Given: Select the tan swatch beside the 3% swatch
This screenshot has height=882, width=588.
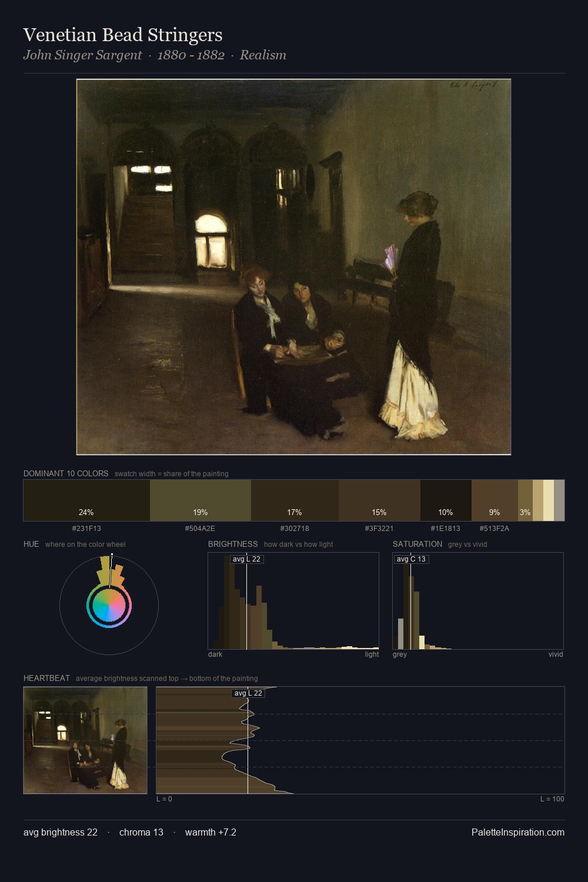Looking at the screenshot, I should tap(538, 500).
